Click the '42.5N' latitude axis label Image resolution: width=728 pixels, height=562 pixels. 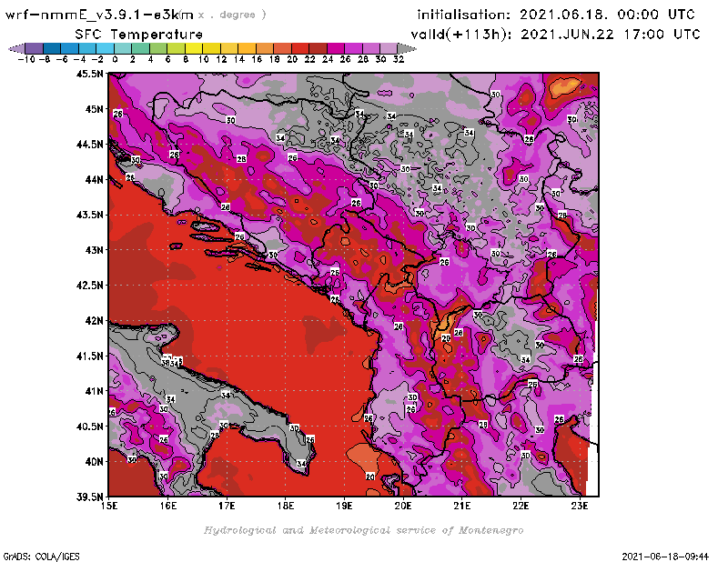[89, 286]
